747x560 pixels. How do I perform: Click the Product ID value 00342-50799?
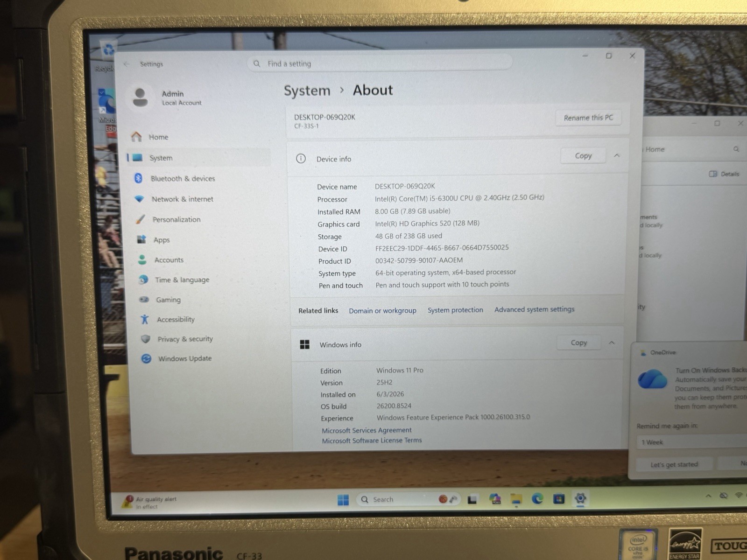419,260
